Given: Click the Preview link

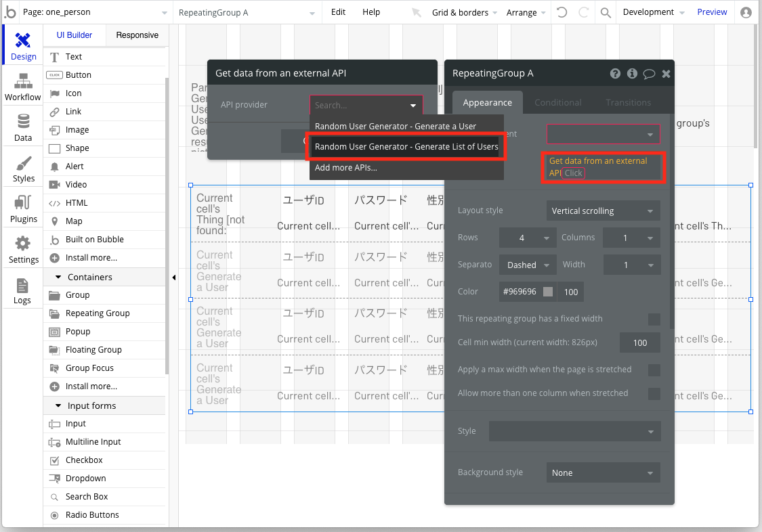Looking at the screenshot, I should pos(712,12).
